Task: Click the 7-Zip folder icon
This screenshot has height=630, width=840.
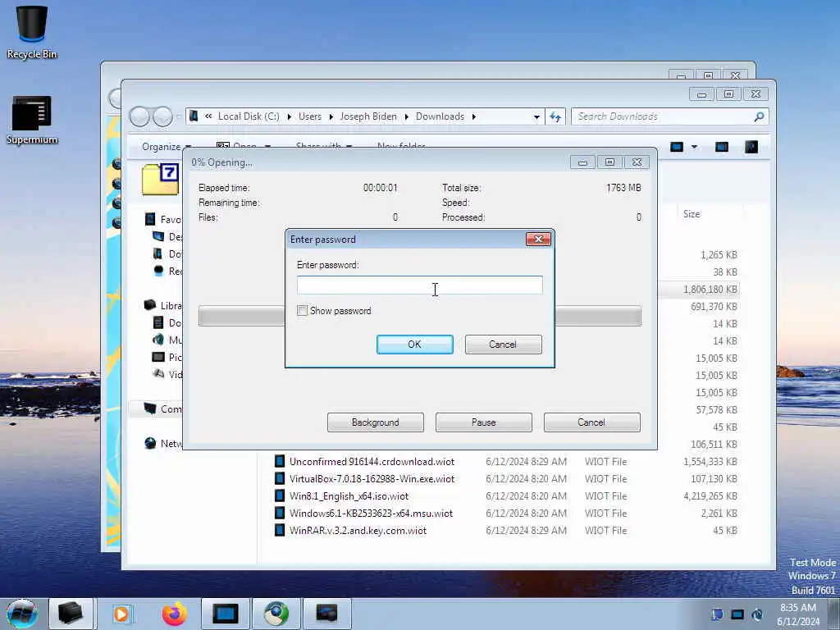Action: point(161,179)
